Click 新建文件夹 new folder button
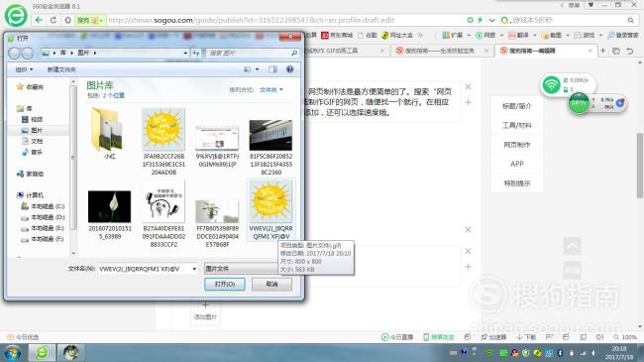Viewport: 644px width, 362px height. point(61,69)
